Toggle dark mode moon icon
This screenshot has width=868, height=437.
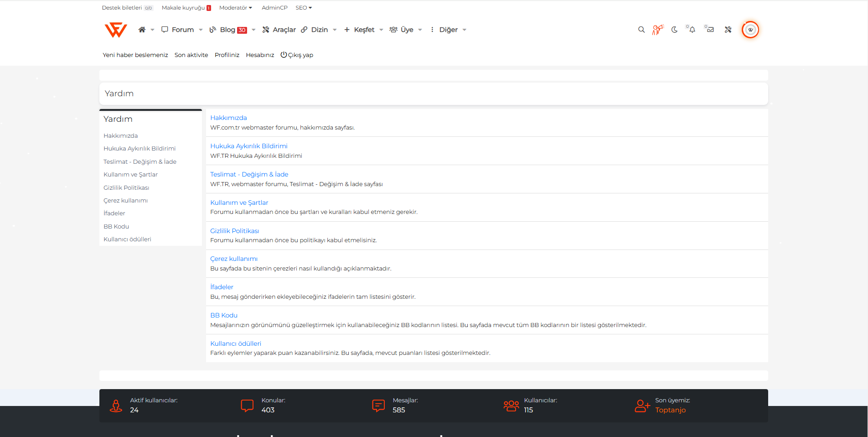click(675, 30)
